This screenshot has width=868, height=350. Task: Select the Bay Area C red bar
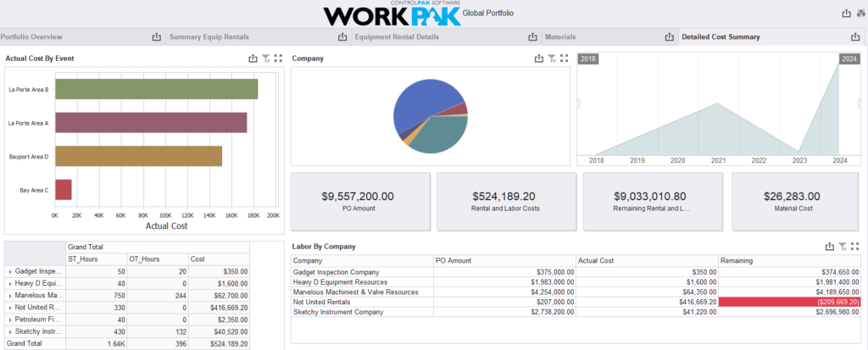coord(63,189)
